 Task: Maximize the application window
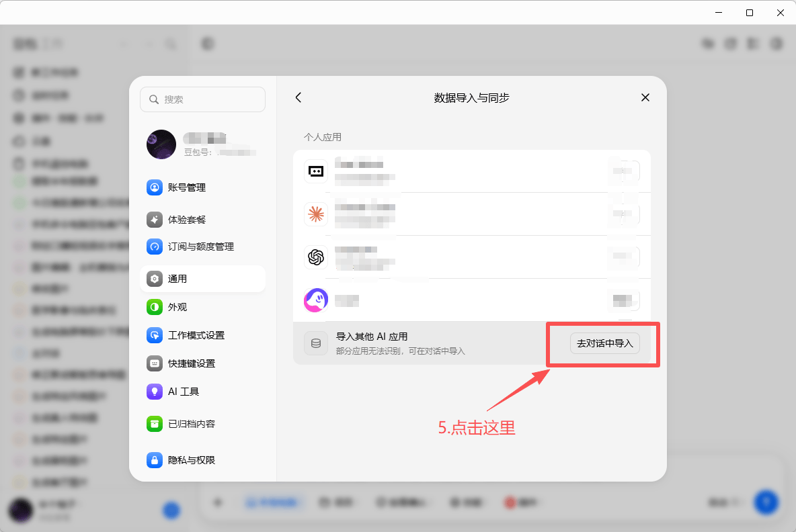(x=750, y=13)
